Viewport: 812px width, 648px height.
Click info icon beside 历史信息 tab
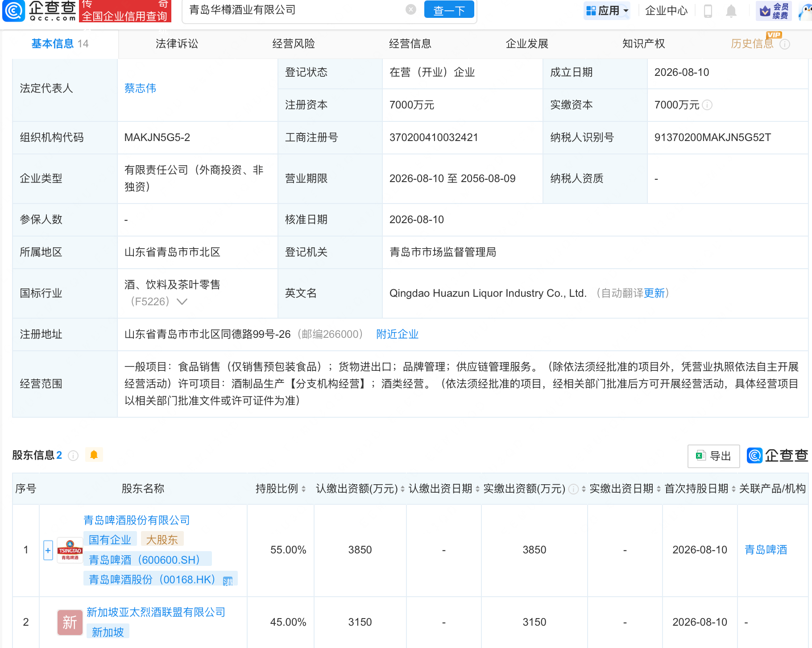click(785, 44)
